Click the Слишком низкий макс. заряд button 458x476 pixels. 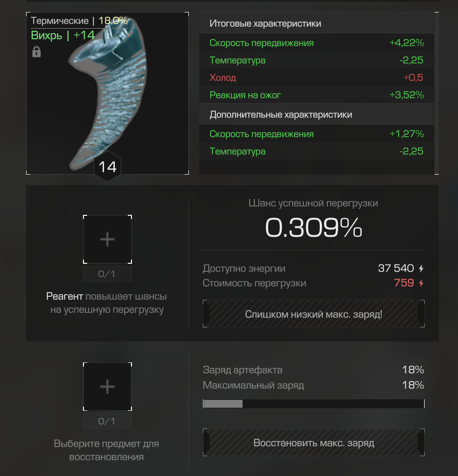pos(314,314)
